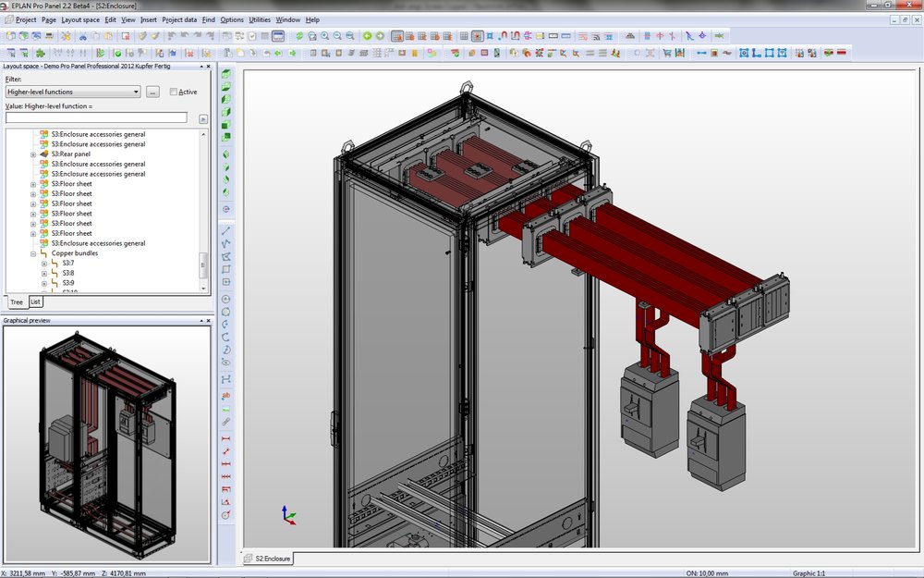Click the green back navigation arrow icon

[367, 36]
